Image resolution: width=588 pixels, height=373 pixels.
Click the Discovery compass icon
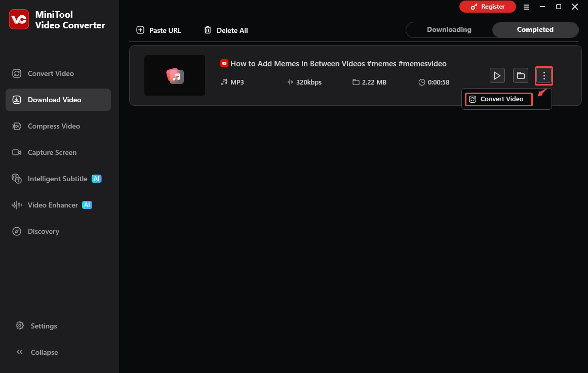point(17,231)
